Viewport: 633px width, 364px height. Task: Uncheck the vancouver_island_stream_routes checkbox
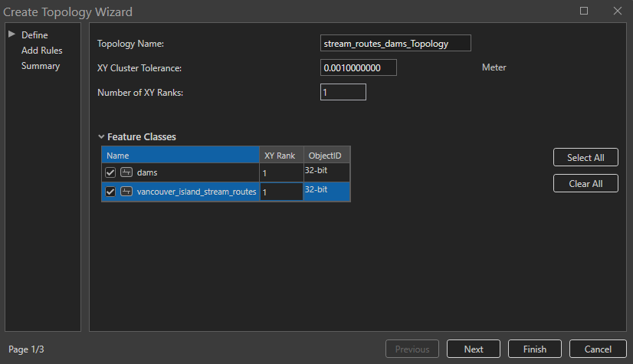(110, 192)
